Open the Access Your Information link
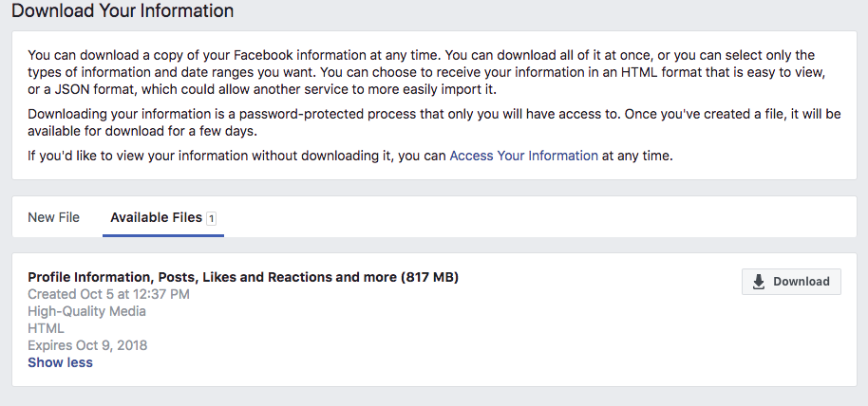Image resolution: width=868 pixels, height=406 pixels. coord(523,156)
